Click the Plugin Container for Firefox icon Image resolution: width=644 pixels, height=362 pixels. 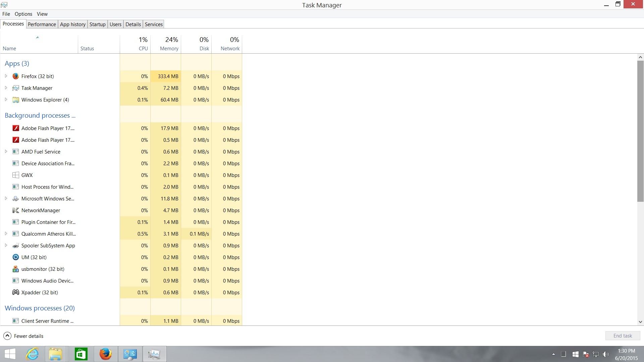15,222
